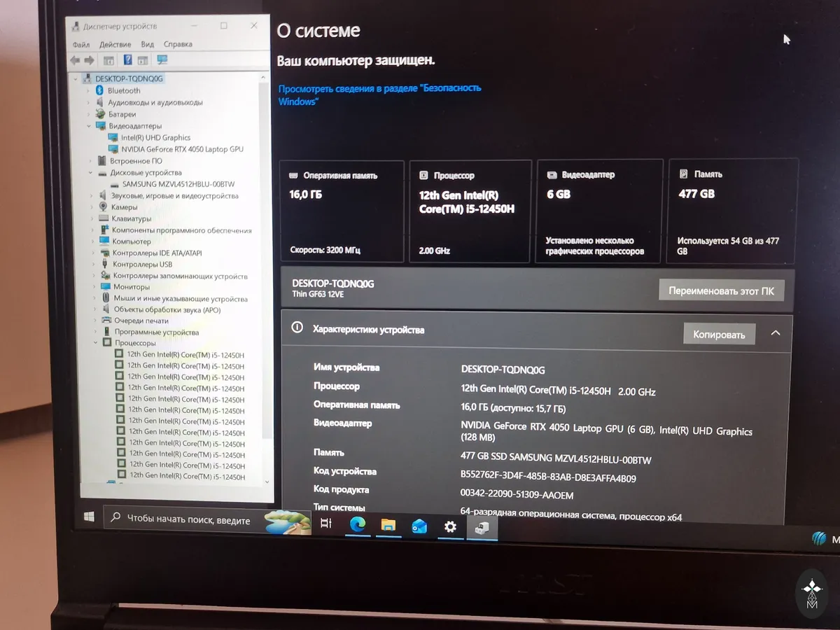Toggle the console tree toolbar icon

108,60
